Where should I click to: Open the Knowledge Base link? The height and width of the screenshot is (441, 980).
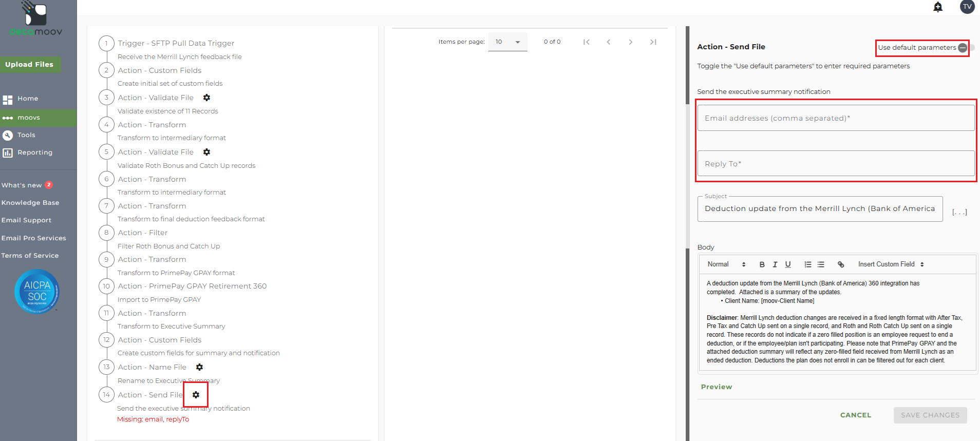tap(30, 203)
